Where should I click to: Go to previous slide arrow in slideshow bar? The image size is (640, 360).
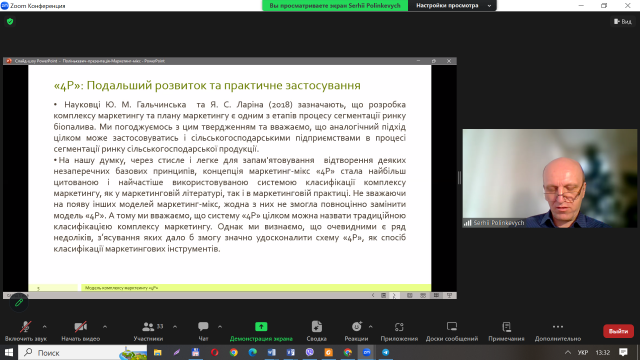point(373,295)
